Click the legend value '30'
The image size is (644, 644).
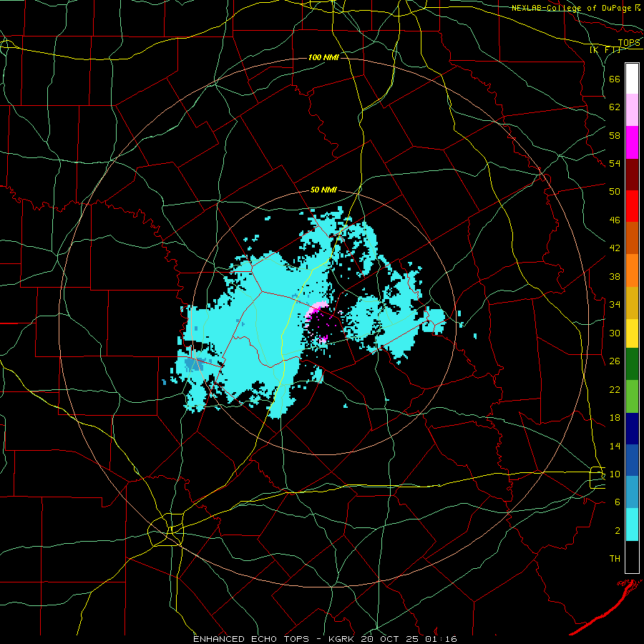click(615, 333)
